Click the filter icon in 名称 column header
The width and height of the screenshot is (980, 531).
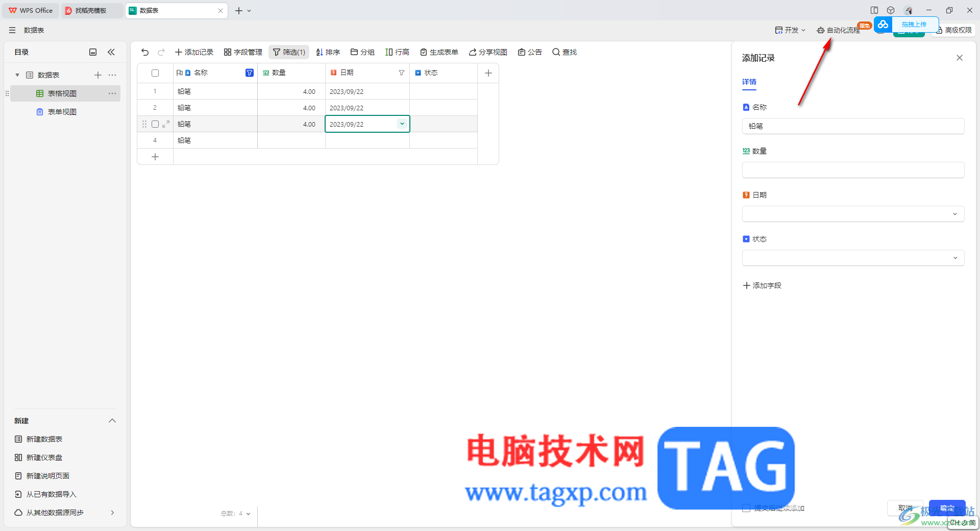(250, 73)
